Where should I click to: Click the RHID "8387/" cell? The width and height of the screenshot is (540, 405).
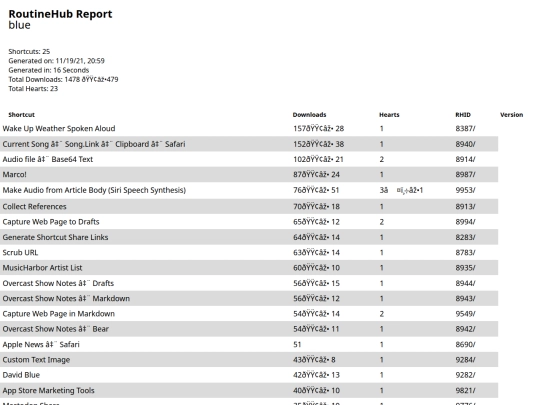pos(465,129)
